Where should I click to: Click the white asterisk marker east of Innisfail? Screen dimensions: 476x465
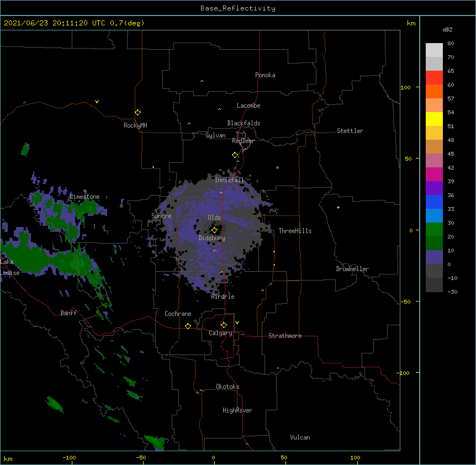277,167
